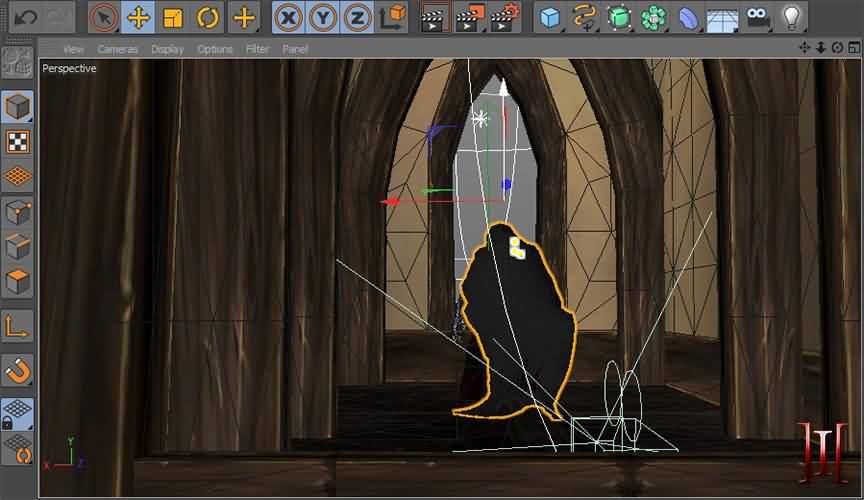
Task: Click the red X axis handle
Action: [x=390, y=202]
